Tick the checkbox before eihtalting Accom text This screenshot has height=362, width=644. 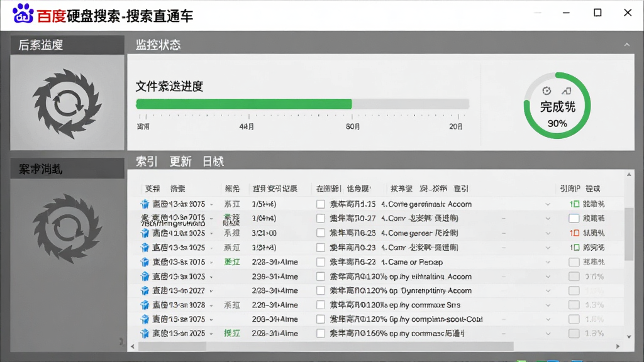(321, 277)
